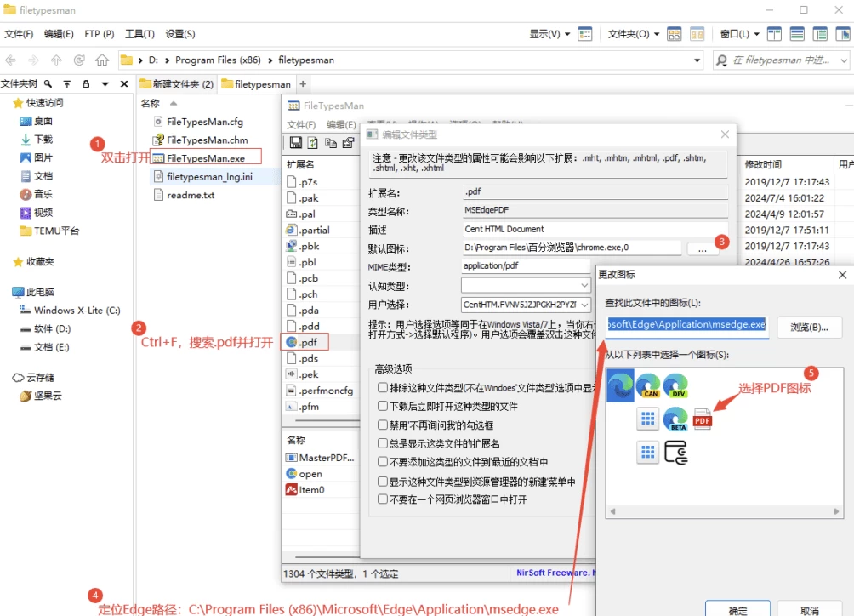Enable '下载后立即打开这种类型的文件' checkbox
854x616 pixels.
(383, 406)
